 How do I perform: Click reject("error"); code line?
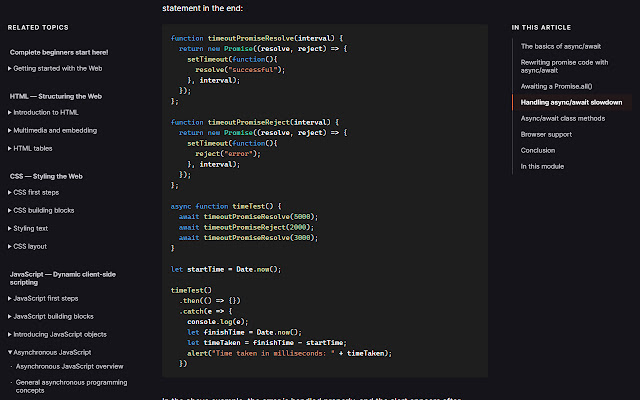coord(228,154)
